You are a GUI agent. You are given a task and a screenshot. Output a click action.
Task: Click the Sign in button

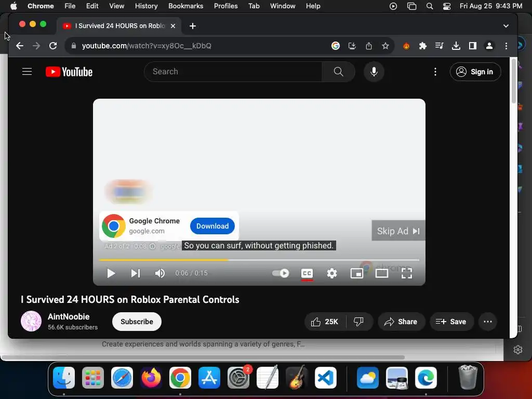coord(475,72)
